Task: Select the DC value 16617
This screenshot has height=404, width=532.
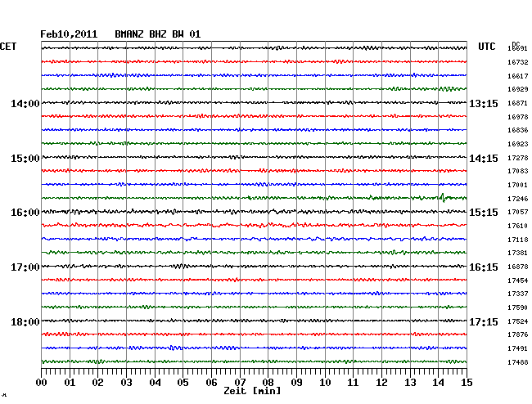Action: tap(518, 76)
